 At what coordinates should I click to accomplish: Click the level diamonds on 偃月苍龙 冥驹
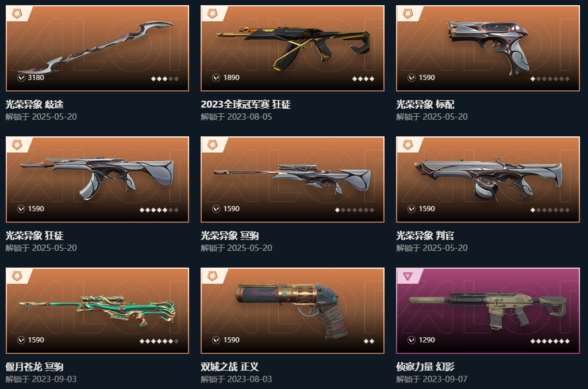(x=159, y=341)
